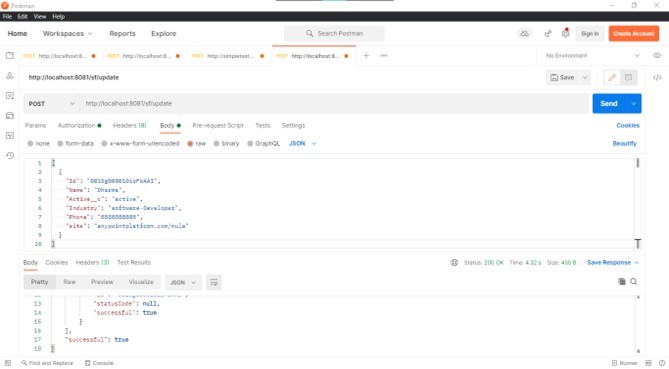Open the Edit menu
669x369 pixels.
pyautogui.click(x=22, y=16)
